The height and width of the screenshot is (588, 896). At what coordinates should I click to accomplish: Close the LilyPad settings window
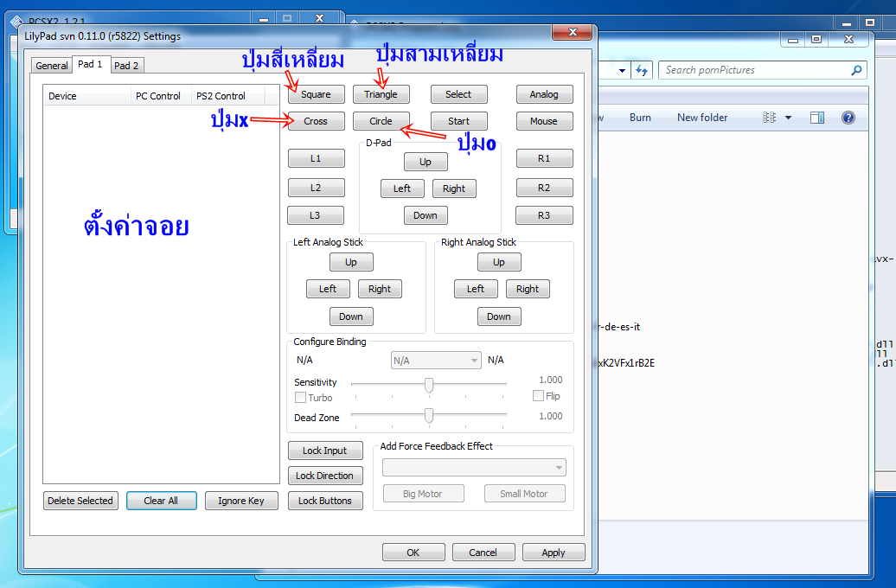573,32
